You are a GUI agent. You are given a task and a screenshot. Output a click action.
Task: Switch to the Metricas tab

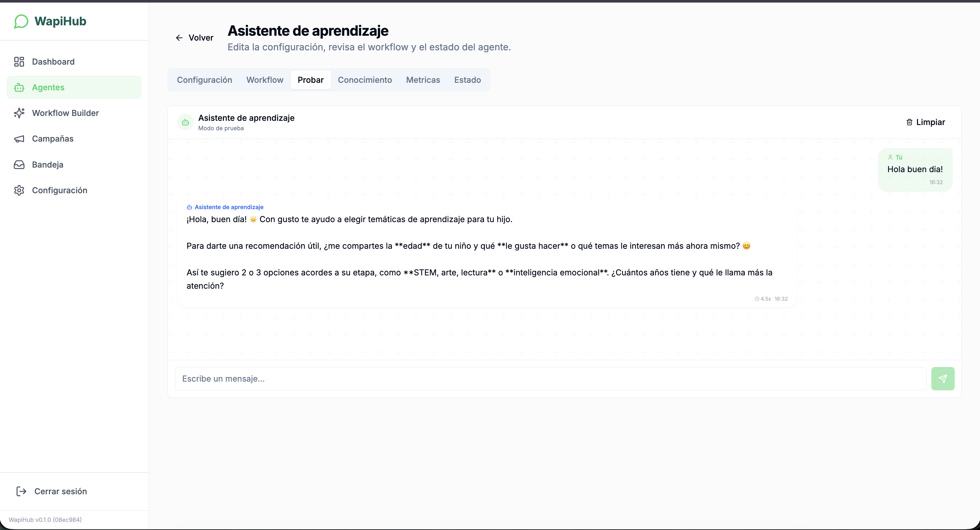(423, 80)
